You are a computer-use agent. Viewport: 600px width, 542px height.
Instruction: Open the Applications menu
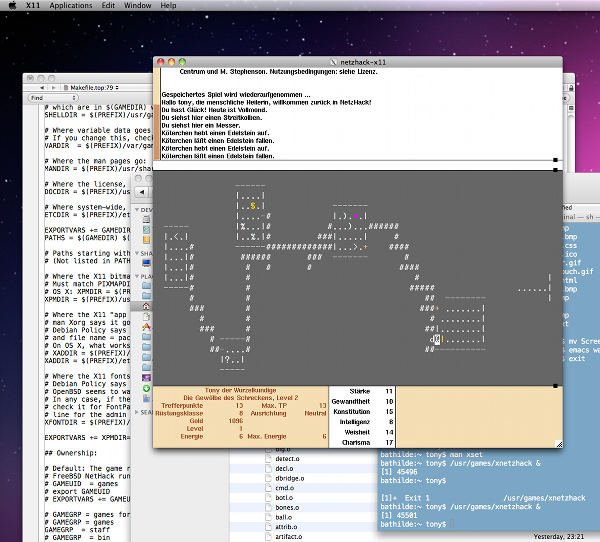pos(70,5)
